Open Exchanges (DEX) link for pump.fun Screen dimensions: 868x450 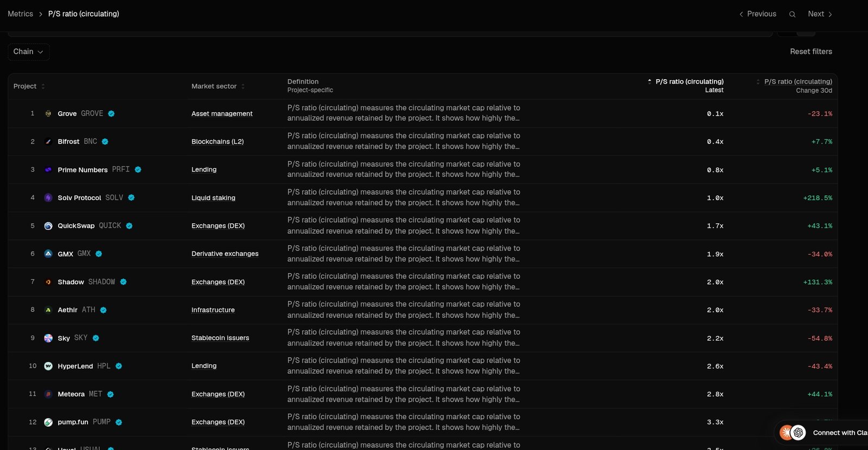point(218,422)
